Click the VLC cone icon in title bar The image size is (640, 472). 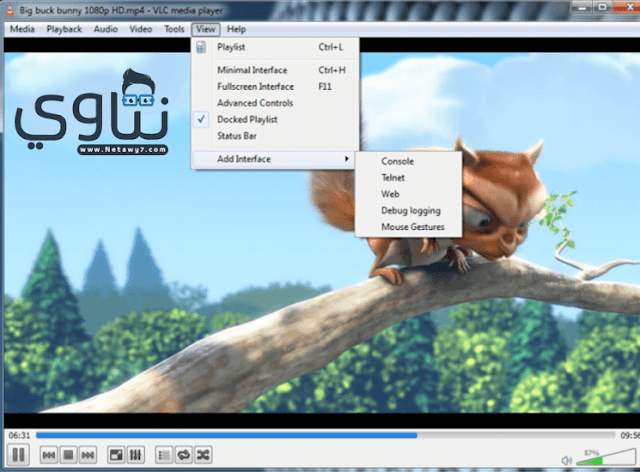[10, 10]
